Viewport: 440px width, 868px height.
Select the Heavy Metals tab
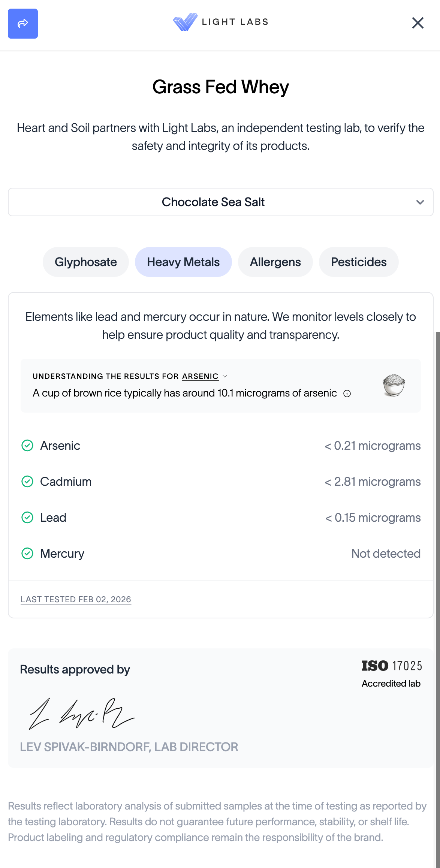point(183,262)
